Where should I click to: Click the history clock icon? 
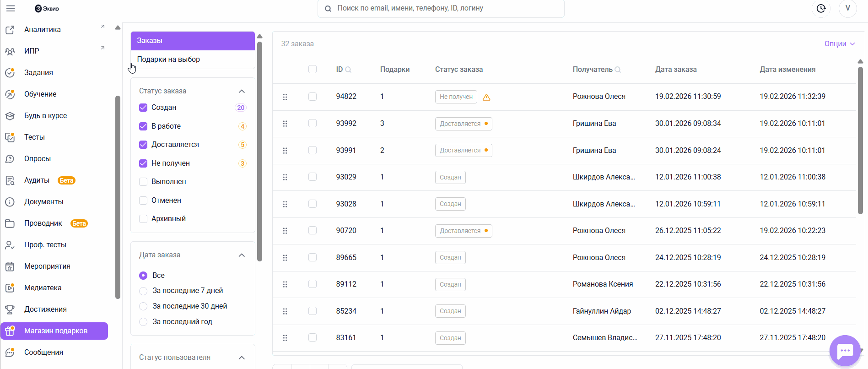(x=821, y=8)
